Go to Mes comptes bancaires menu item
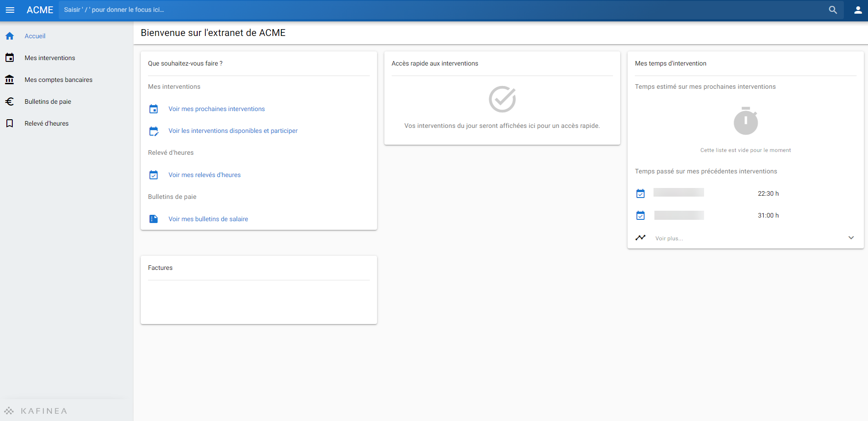The height and width of the screenshot is (421, 868). 58,80
